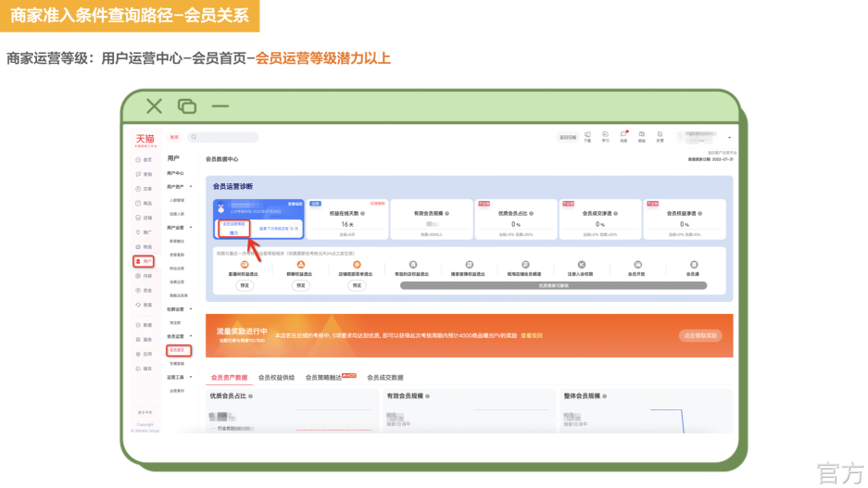868x488 pixels.
Task: Expand the account dropdown arrow at top right
Action: (730, 137)
